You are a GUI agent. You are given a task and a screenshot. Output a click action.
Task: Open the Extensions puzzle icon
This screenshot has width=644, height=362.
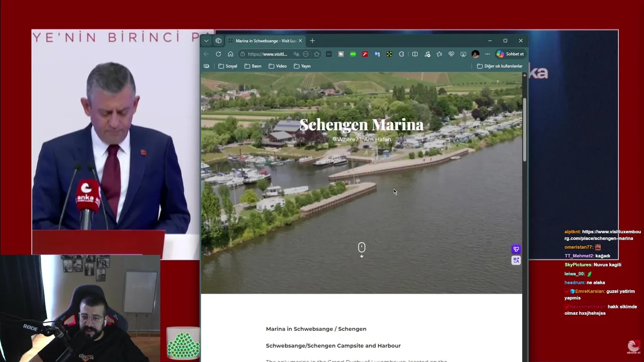(401, 54)
